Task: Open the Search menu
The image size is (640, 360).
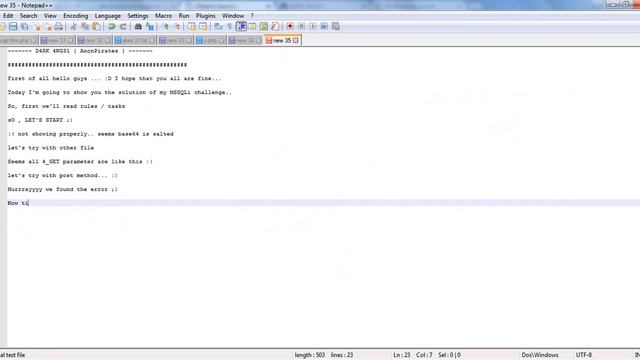Action: coord(29,16)
